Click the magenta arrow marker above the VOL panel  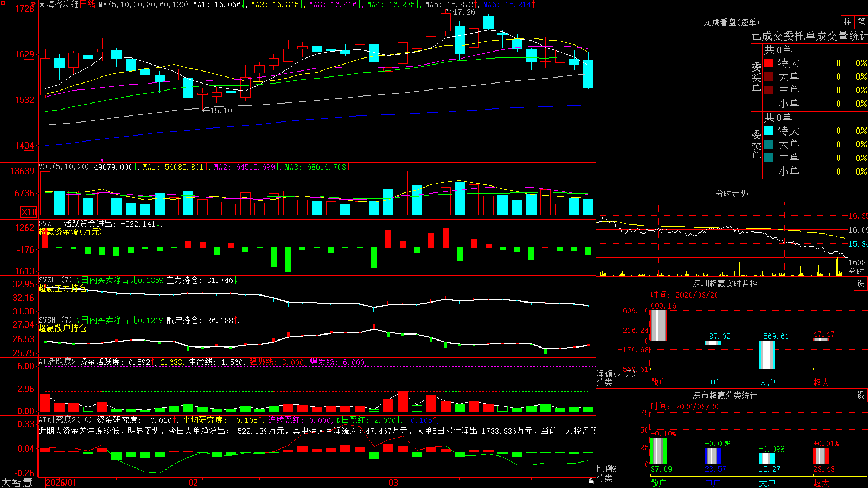point(101,160)
